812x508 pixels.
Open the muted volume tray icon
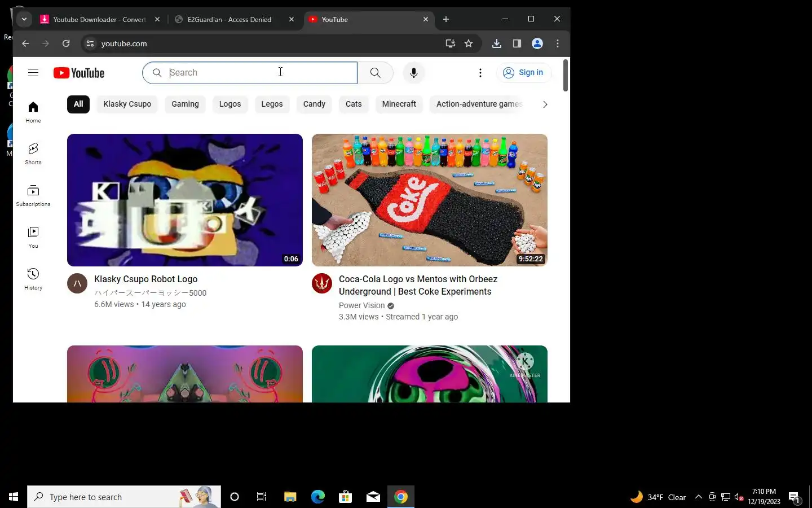coord(739,497)
